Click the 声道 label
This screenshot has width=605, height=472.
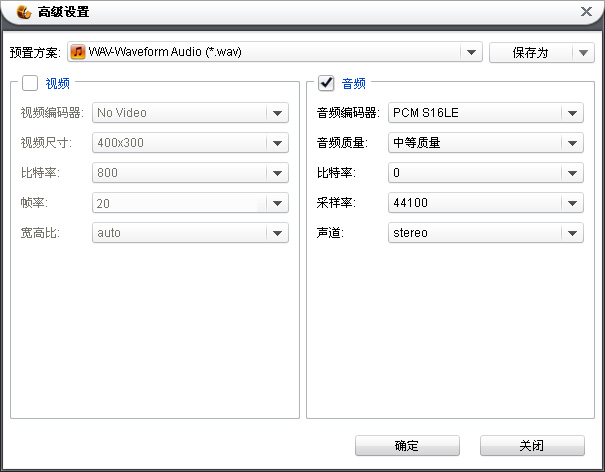click(x=330, y=233)
